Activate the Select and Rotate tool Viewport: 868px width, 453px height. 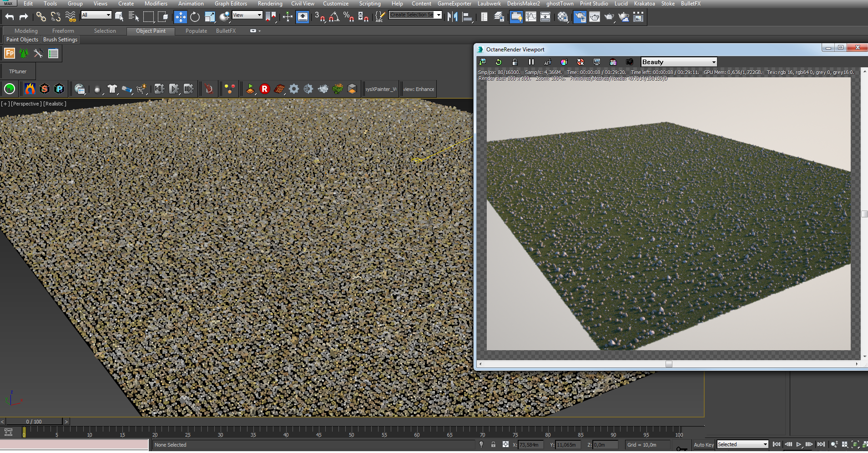click(x=195, y=17)
